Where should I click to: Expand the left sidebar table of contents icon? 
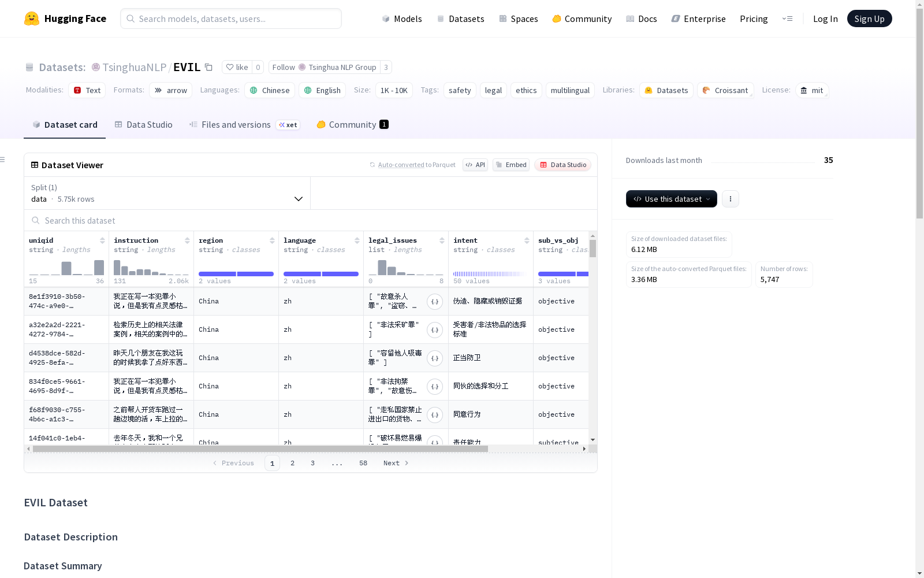[3, 160]
